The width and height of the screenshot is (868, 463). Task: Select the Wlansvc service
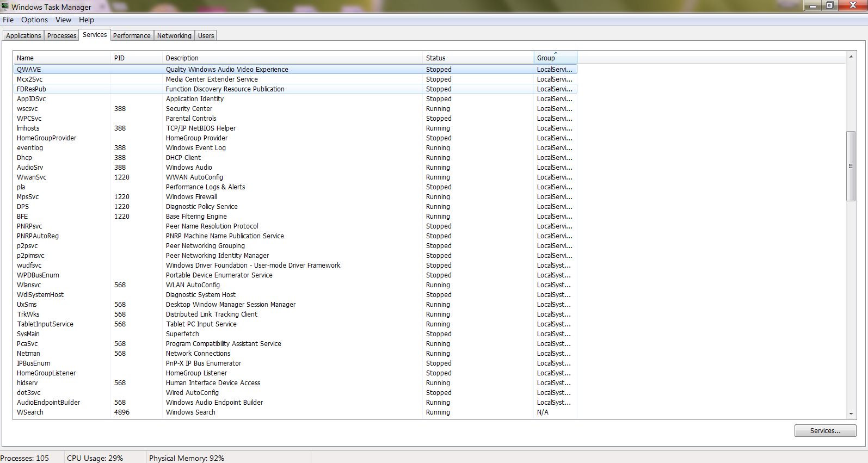point(295,285)
